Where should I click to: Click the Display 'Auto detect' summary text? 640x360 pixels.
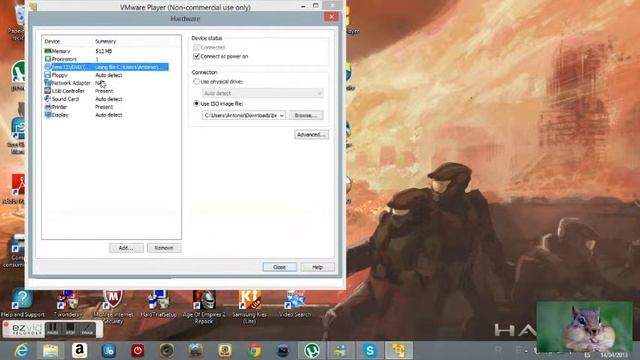pos(109,115)
